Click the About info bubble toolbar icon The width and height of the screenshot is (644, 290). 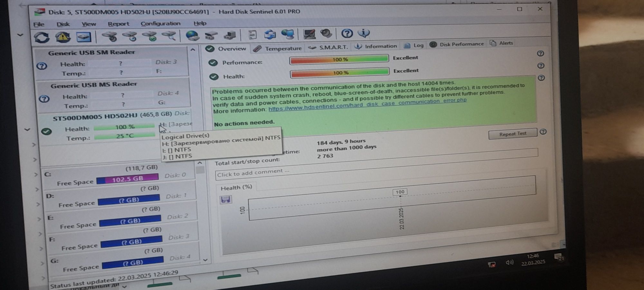tap(364, 33)
